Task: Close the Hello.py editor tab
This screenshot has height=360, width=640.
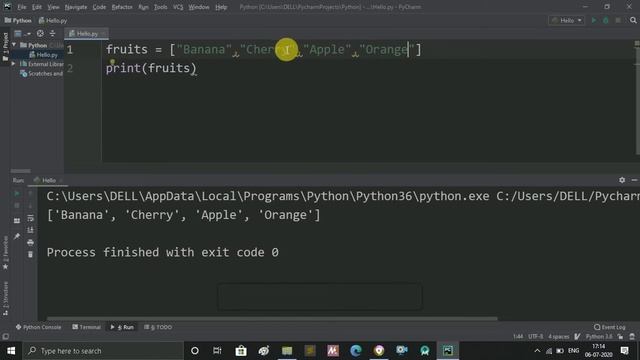Action: pos(104,33)
